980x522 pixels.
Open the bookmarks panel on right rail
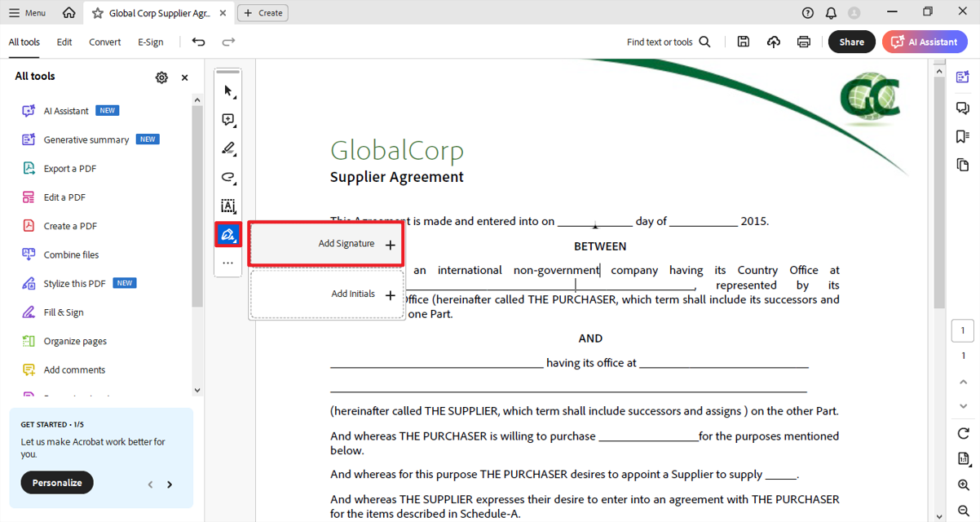(963, 135)
